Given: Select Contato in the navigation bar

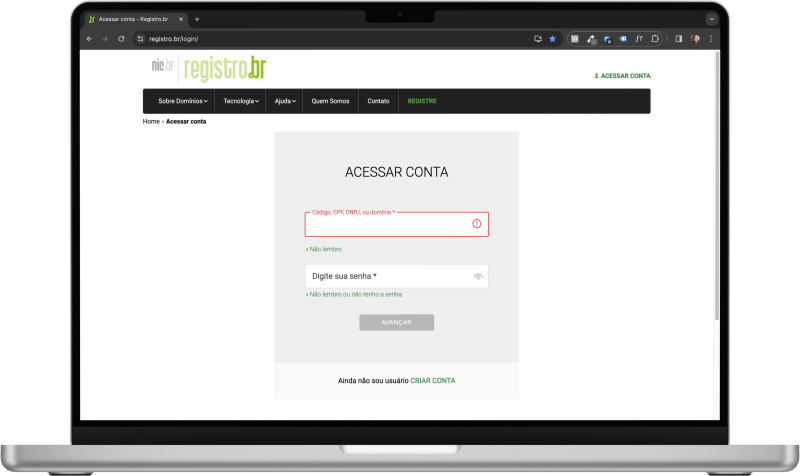Looking at the screenshot, I should (378, 101).
